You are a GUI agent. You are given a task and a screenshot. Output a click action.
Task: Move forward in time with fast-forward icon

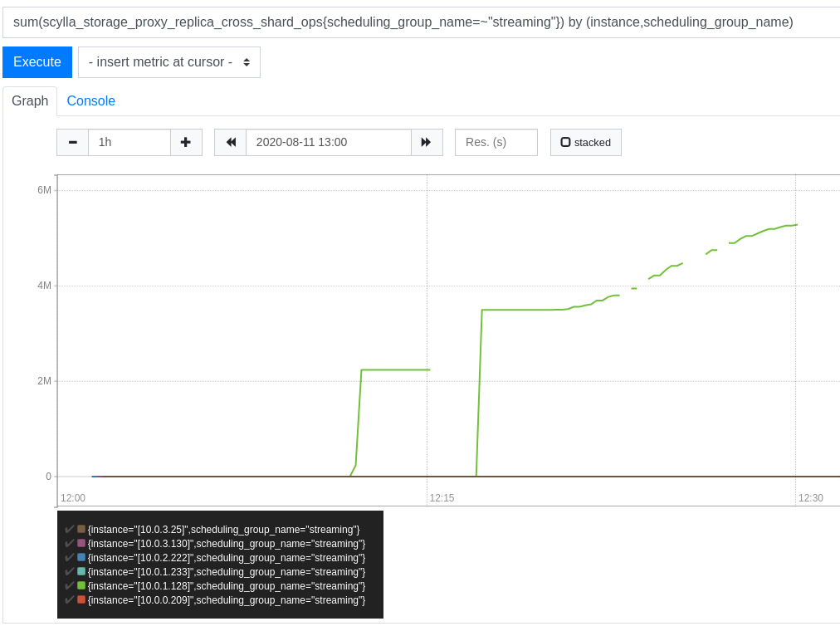427,143
